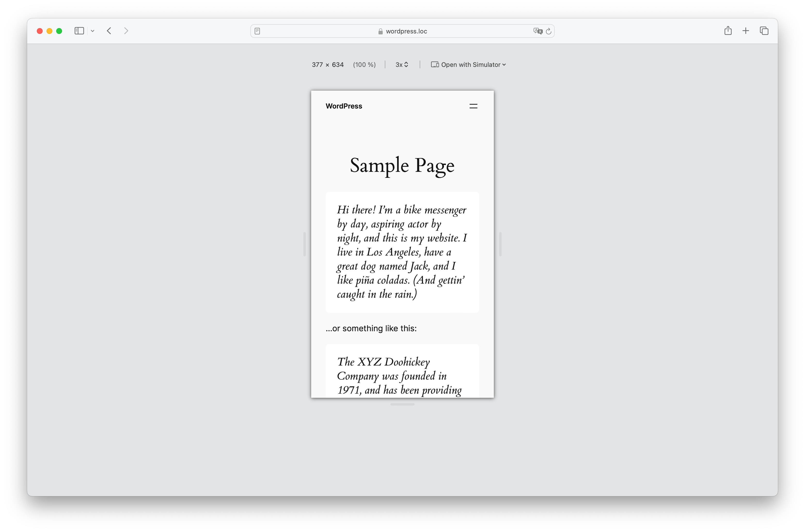805x532 pixels.
Task: Grab the bottom viewport resize handle
Action: (x=402, y=404)
